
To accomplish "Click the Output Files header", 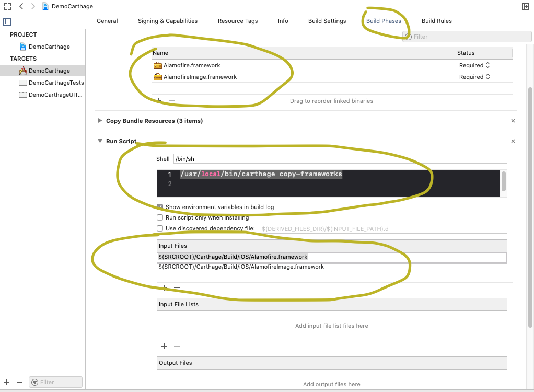I will [332, 363].
